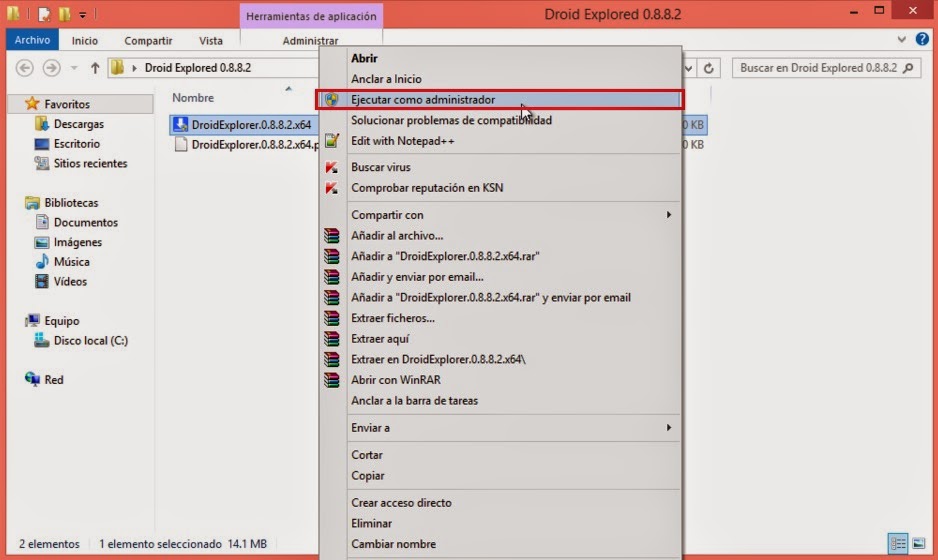Click WinRAR icon beside Extraer ficheros
Image resolution: width=938 pixels, height=560 pixels.
point(331,318)
